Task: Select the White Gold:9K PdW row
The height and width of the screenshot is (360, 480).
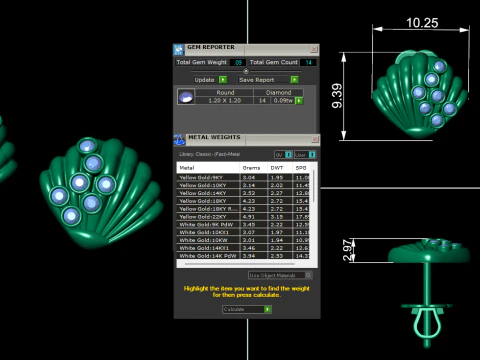Action: [243, 224]
